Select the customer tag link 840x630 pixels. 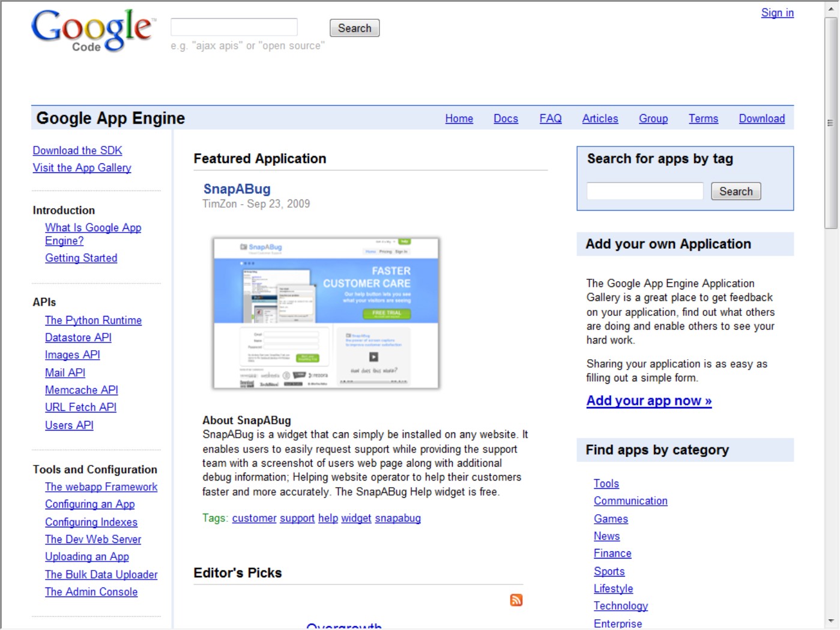tap(255, 518)
